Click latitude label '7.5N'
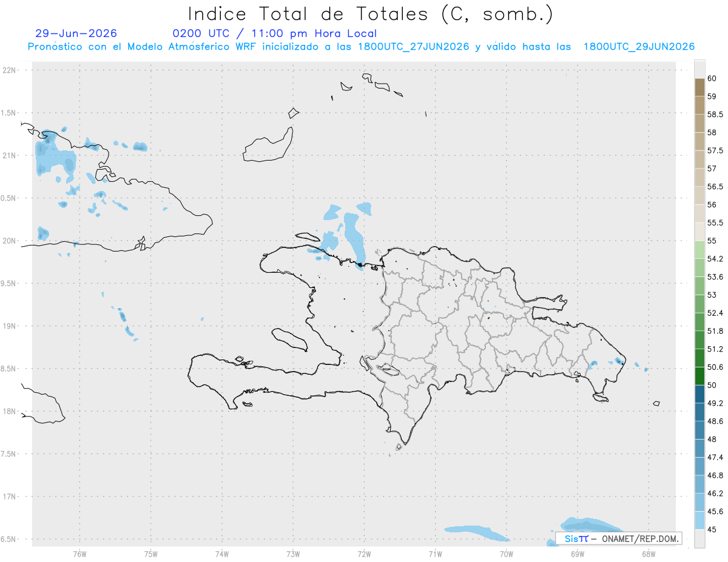Screen dimensions: 728x562 (9, 454)
